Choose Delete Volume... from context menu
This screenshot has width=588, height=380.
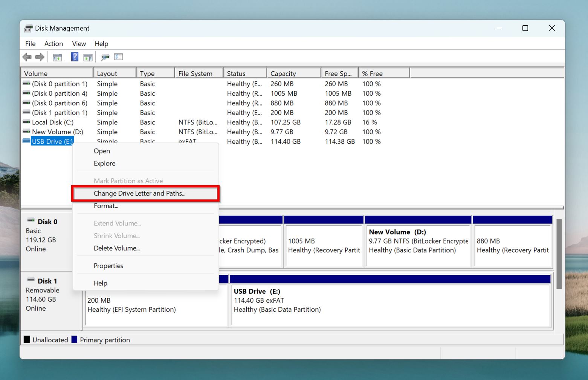coord(146,248)
